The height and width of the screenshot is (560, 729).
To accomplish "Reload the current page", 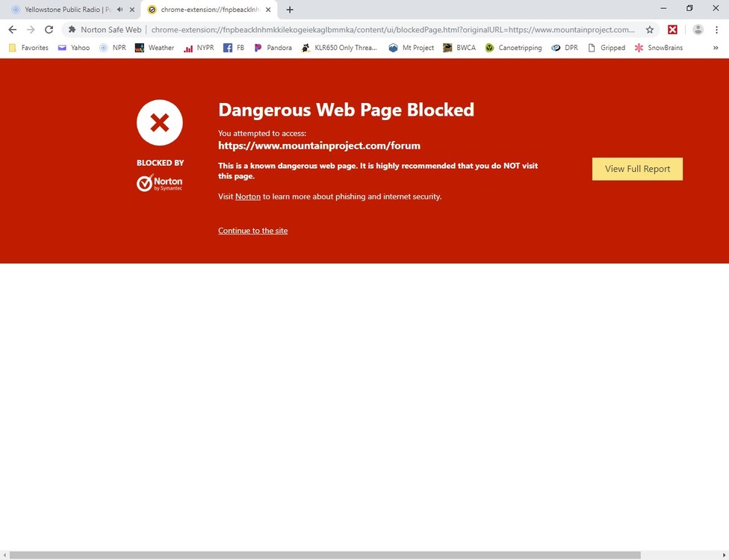I will [x=49, y=30].
